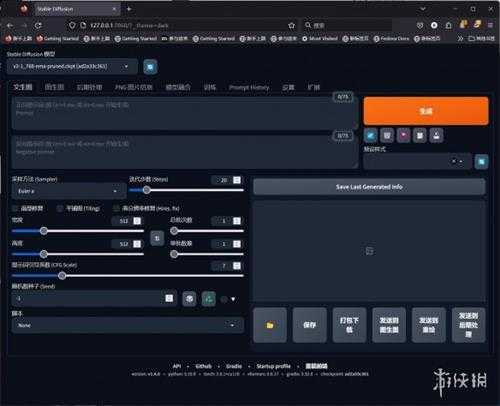Refresh the preset styles list
The height and width of the screenshot is (406, 500).
(x=481, y=162)
